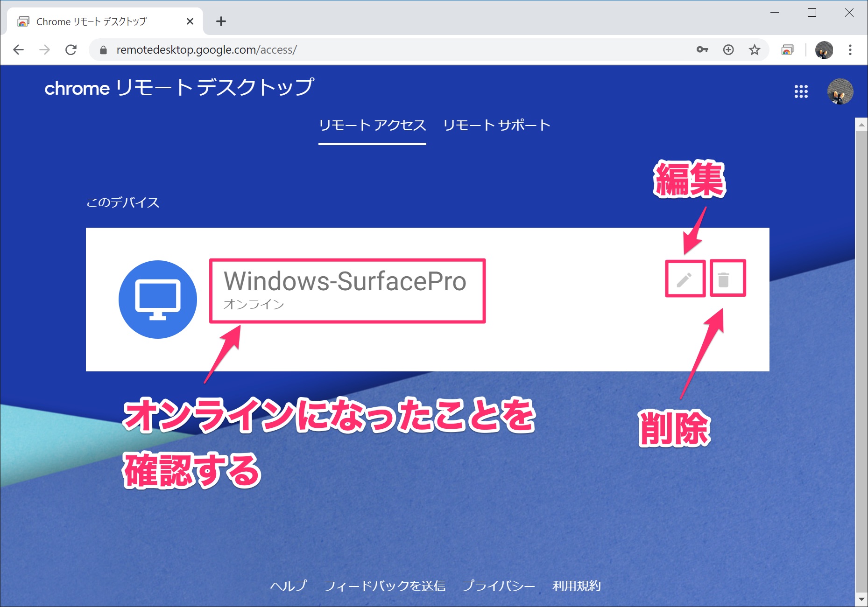Open saved passwords key icon

702,49
